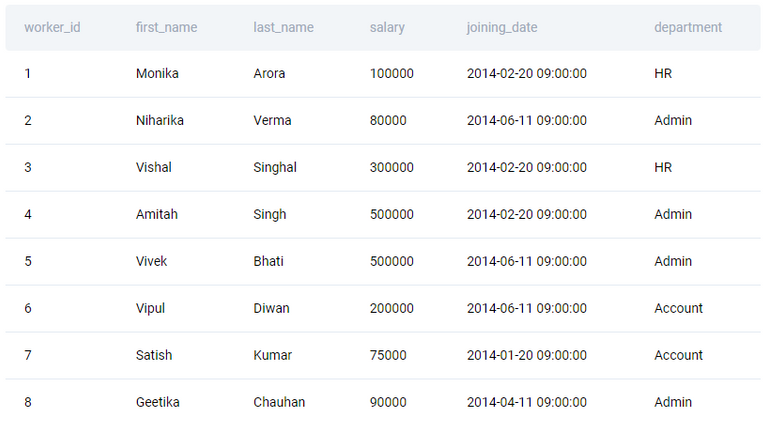Image resolution: width=768 pixels, height=433 pixels.
Task: Click the HR department cell for Monika
Action: coord(663,73)
